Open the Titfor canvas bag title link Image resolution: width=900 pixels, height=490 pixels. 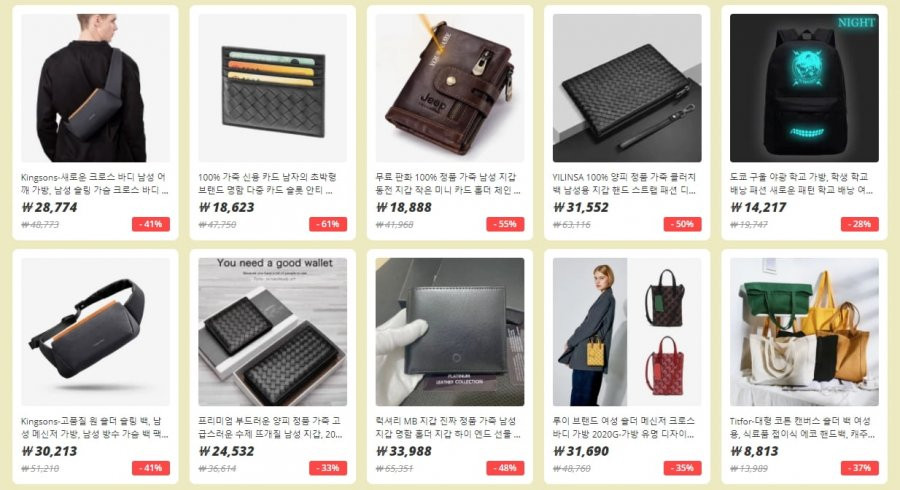[802, 427]
